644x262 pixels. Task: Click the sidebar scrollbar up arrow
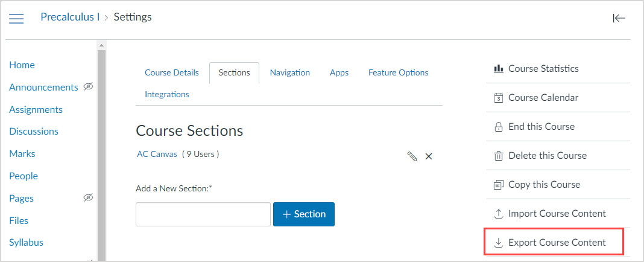(x=101, y=46)
